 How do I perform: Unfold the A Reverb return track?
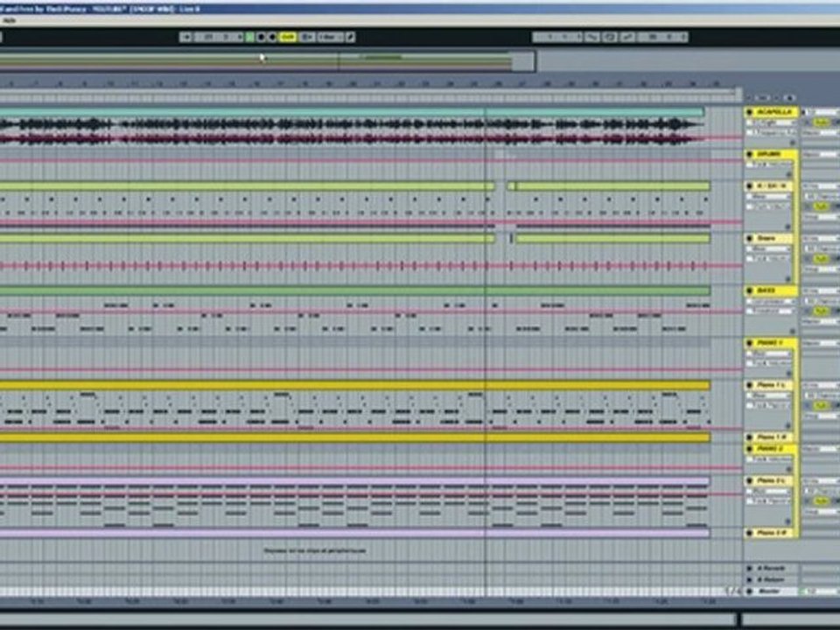pos(749,569)
